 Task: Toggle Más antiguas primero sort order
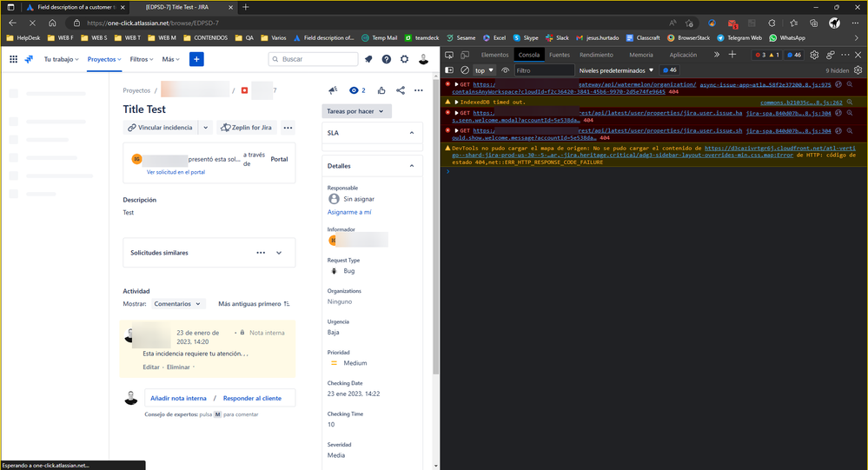point(254,304)
